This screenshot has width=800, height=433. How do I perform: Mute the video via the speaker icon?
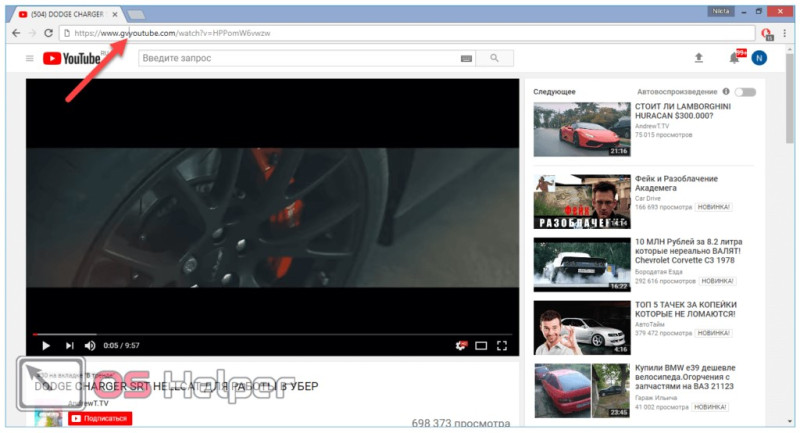(90, 346)
